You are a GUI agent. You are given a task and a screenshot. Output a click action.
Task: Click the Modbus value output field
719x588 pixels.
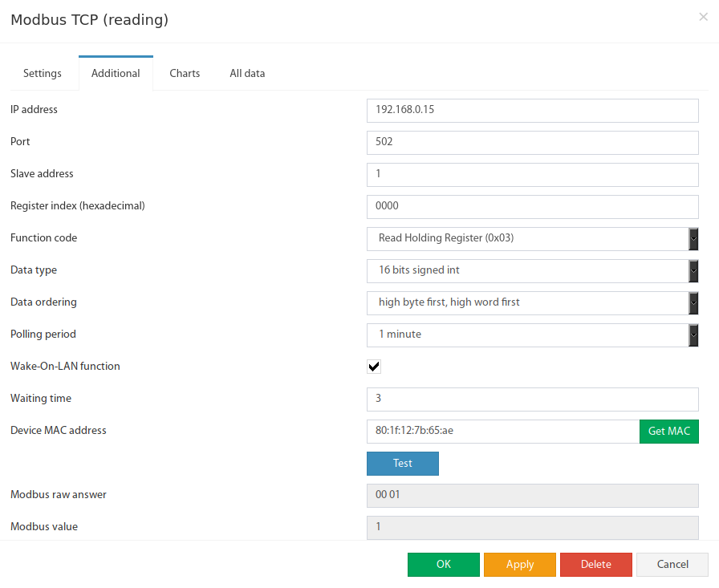[532, 528]
